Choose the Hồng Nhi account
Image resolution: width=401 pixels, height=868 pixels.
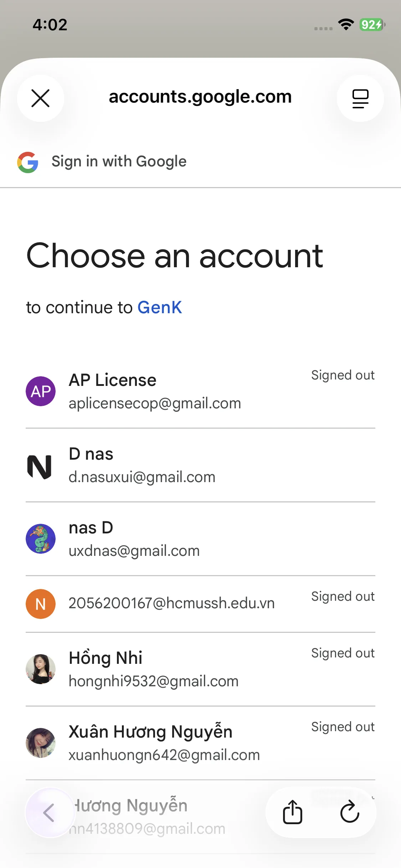click(x=153, y=669)
